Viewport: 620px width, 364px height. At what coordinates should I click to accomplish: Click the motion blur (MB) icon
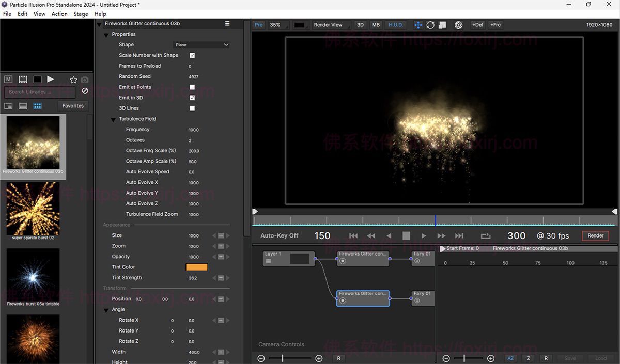click(x=376, y=24)
